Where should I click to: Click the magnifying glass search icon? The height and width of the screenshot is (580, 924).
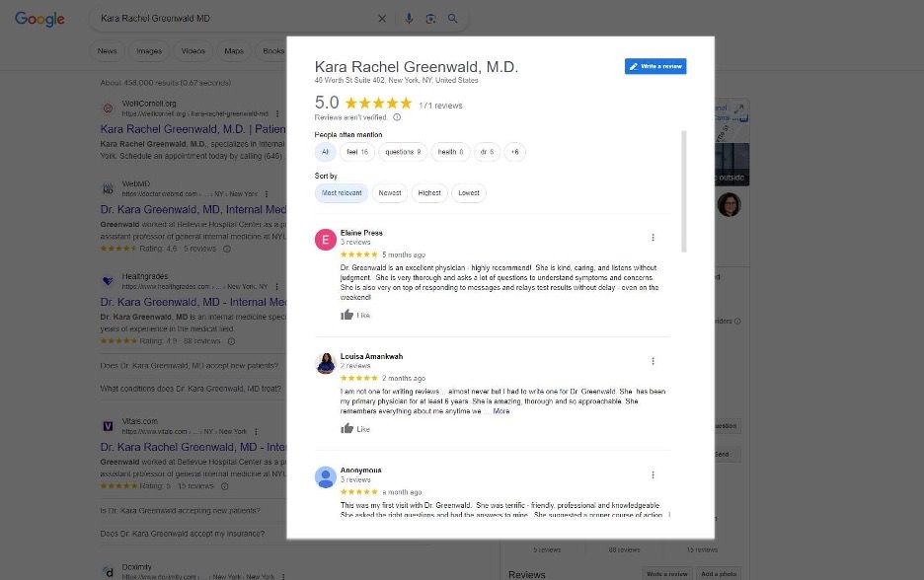pos(452,19)
